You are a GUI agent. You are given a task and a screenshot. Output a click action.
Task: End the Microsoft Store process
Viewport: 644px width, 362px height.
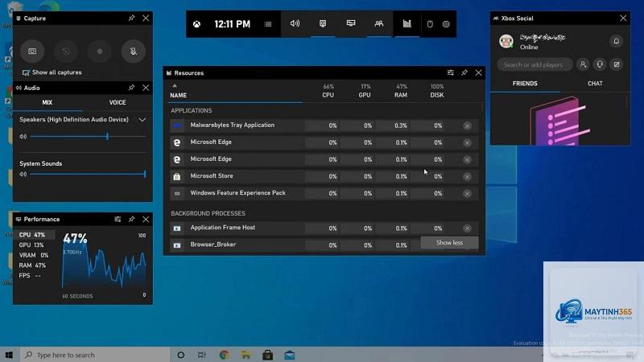[467, 176]
